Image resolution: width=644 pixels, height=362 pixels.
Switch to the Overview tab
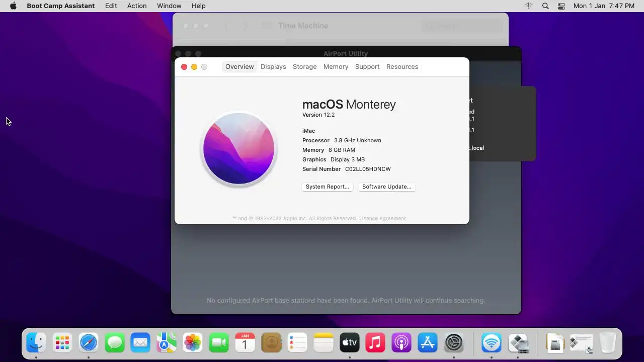click(239, 66)
